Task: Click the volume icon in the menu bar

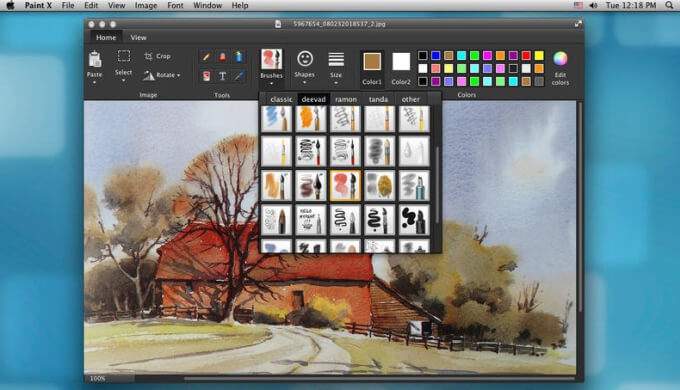Action: 593,6
